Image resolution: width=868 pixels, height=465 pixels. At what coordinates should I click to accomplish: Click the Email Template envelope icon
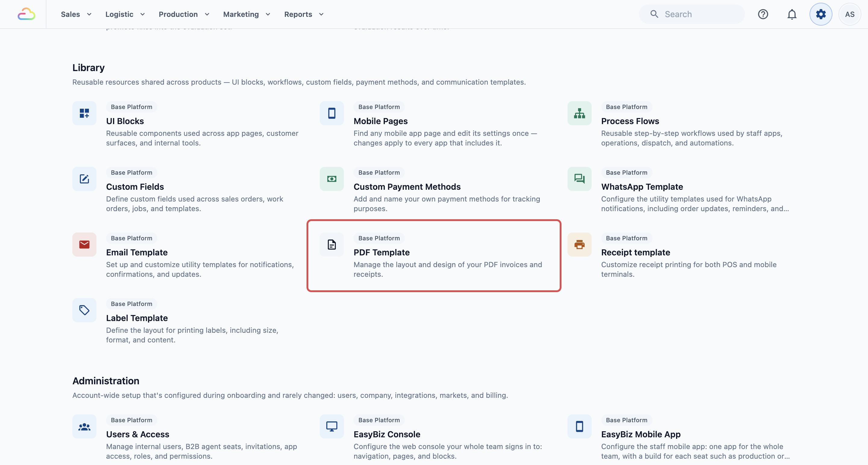84,245
